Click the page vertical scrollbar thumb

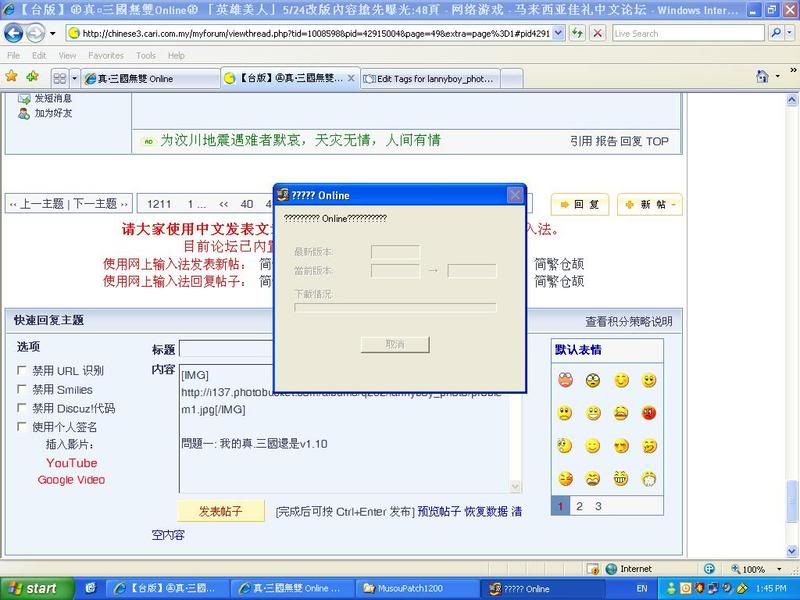[792, 497]
